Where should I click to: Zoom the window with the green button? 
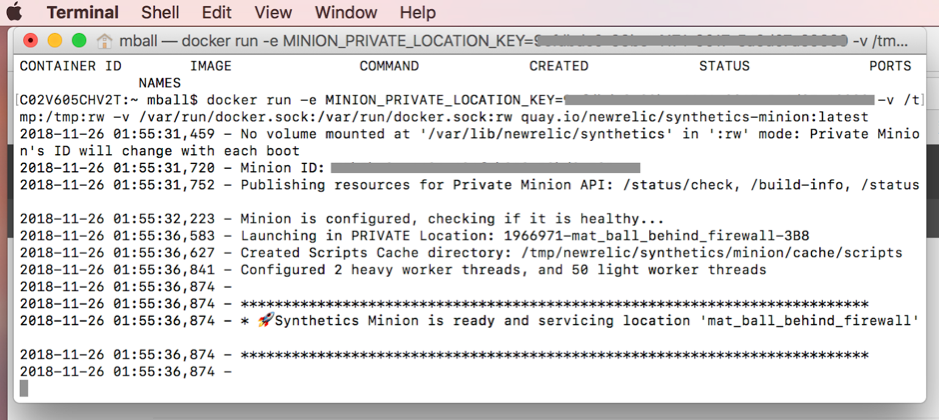[77, 41]
